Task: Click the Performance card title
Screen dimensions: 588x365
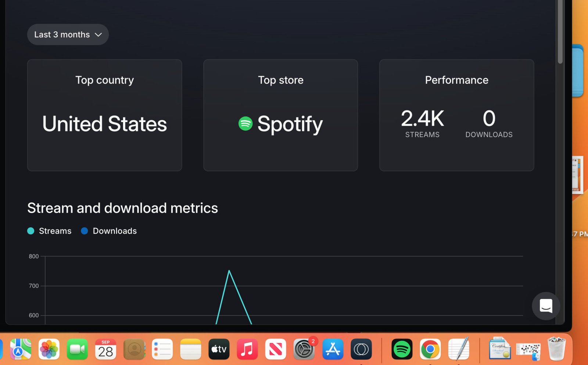Action: click(x=457, y=80)
